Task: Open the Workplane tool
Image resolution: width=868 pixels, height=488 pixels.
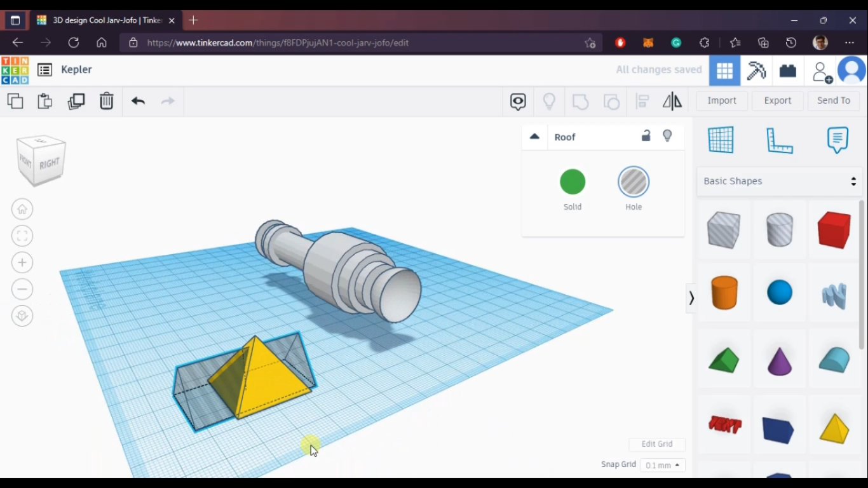Action: point(721,140)
